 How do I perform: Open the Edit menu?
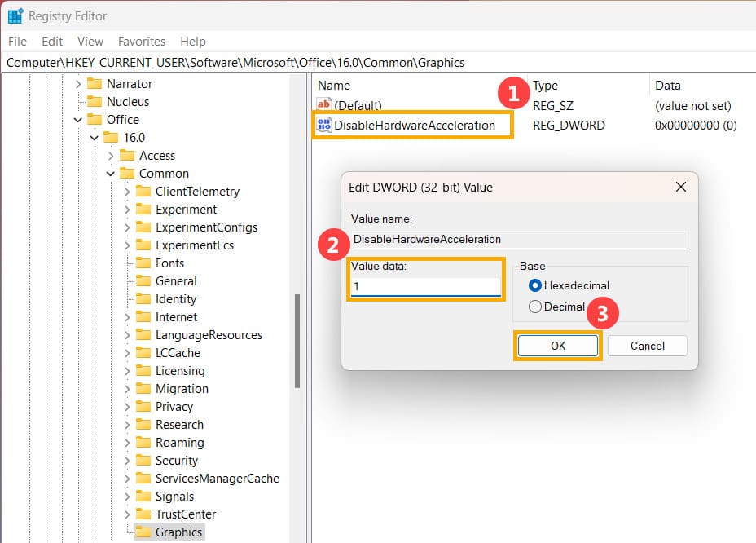coord(52,41)
